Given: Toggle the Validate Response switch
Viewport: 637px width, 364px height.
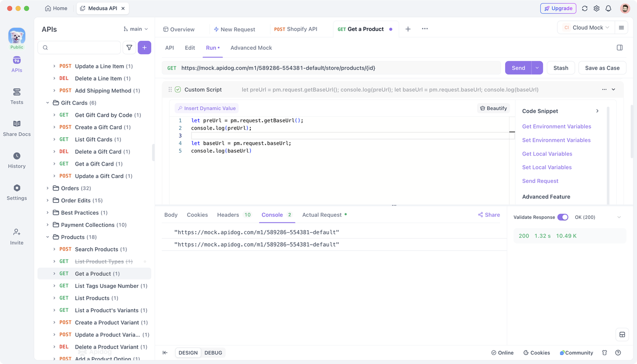Looking at the screenshot, I should point(563,217).
